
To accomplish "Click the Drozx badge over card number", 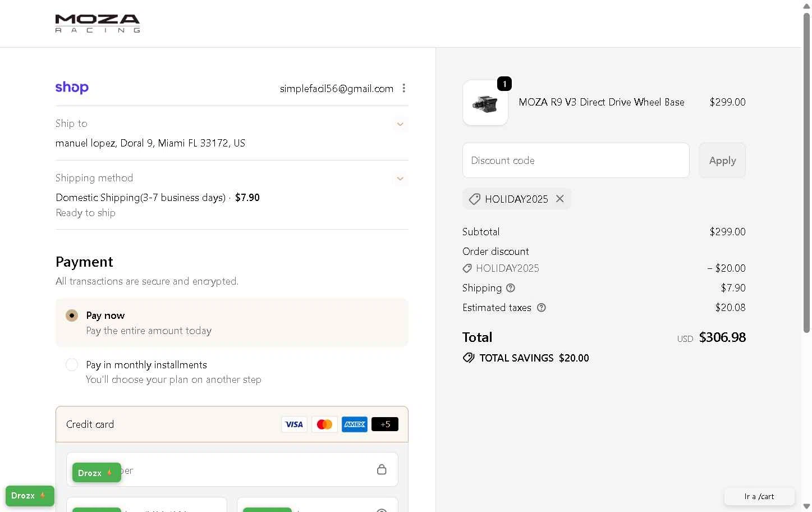I will (97, 473).
